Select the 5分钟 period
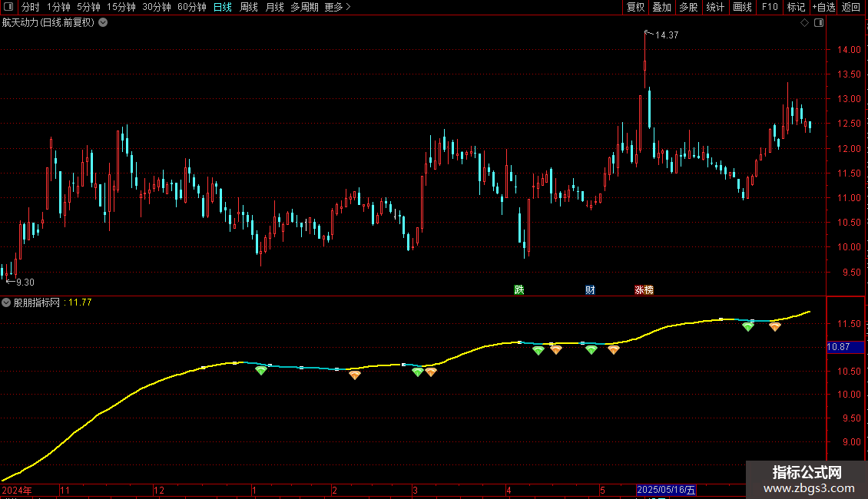 point(88,7)
